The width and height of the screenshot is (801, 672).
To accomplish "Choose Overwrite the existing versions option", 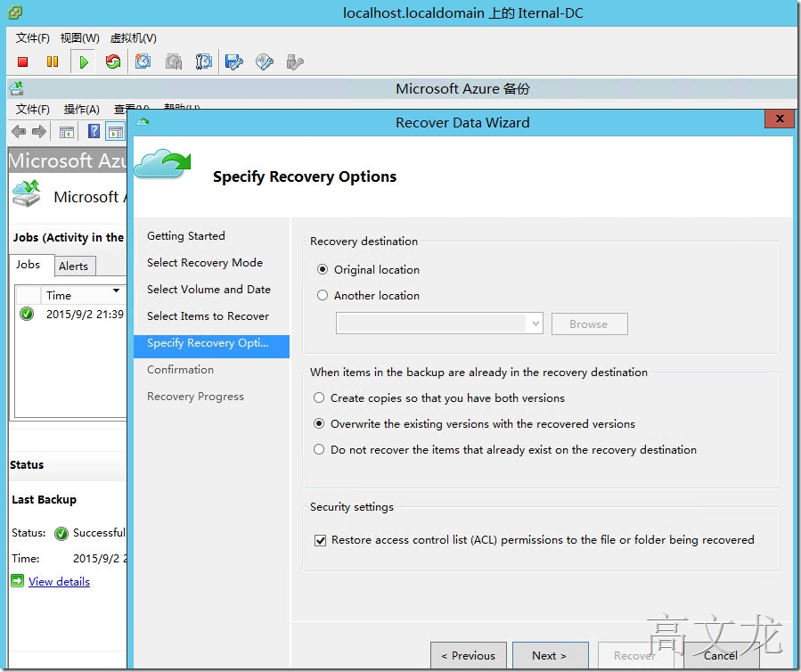I will [319, 423].
